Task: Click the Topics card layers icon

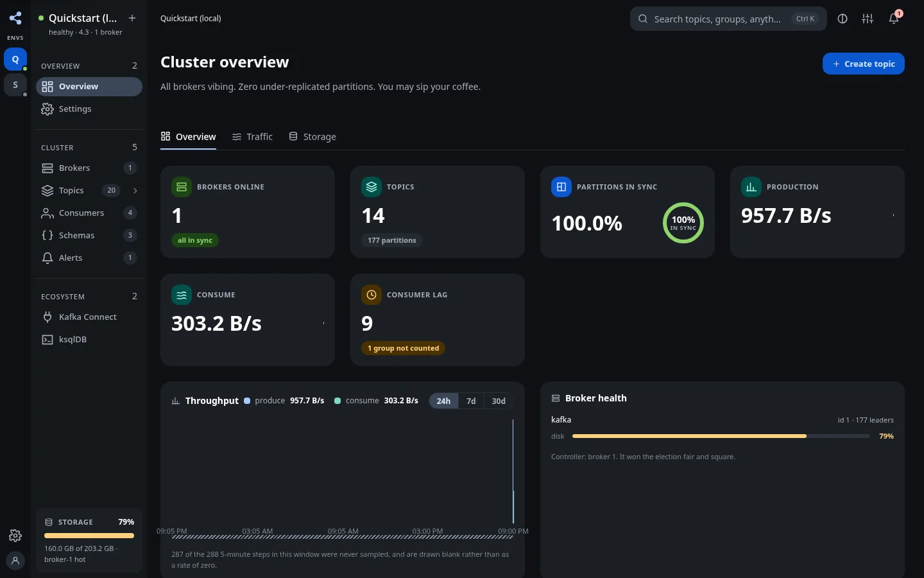Action: coord(372,187)
